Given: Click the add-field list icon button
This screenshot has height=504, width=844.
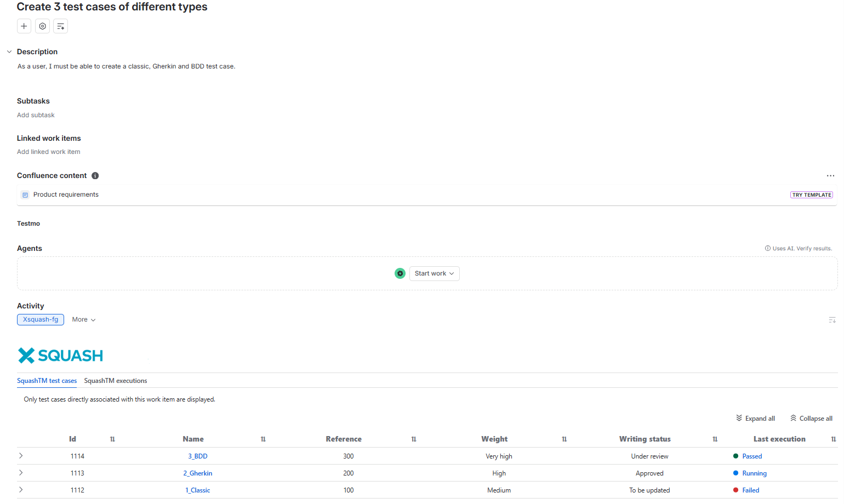Looking at the screenshot, I should click(60, 26).
